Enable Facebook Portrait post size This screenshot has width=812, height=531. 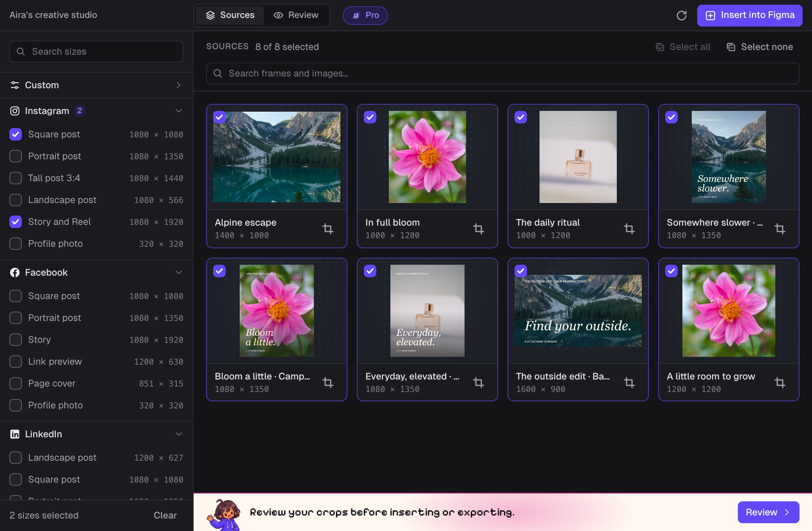coord(16,318)
